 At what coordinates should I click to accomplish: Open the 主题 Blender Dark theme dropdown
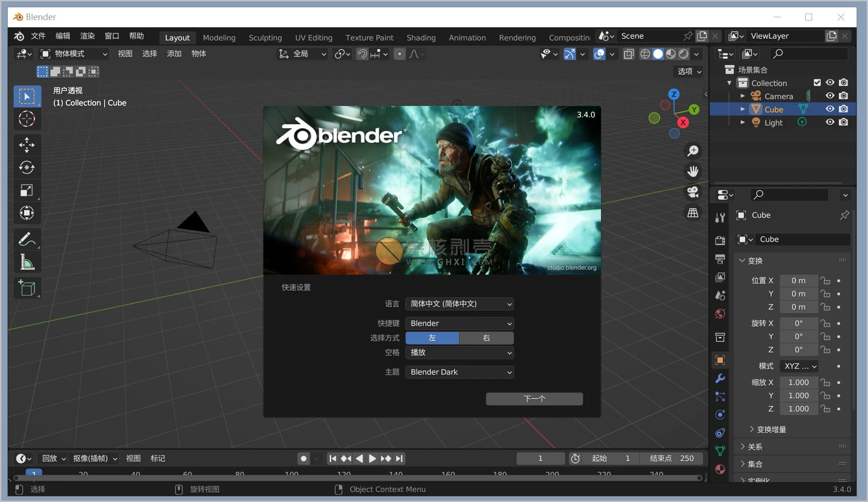(x=459, y=372)
